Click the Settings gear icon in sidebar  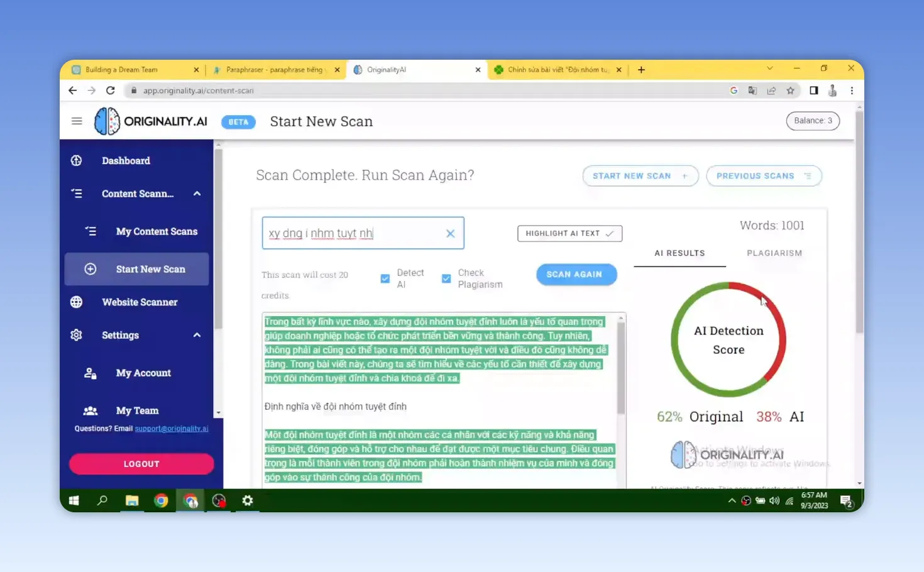pos(77,335)
